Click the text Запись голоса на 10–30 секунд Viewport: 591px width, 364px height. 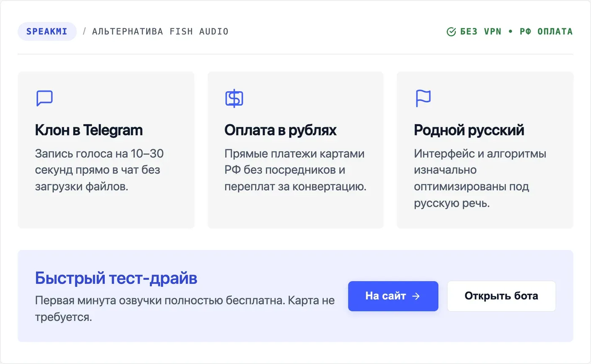pyautogui.click(x=99, y=162)
